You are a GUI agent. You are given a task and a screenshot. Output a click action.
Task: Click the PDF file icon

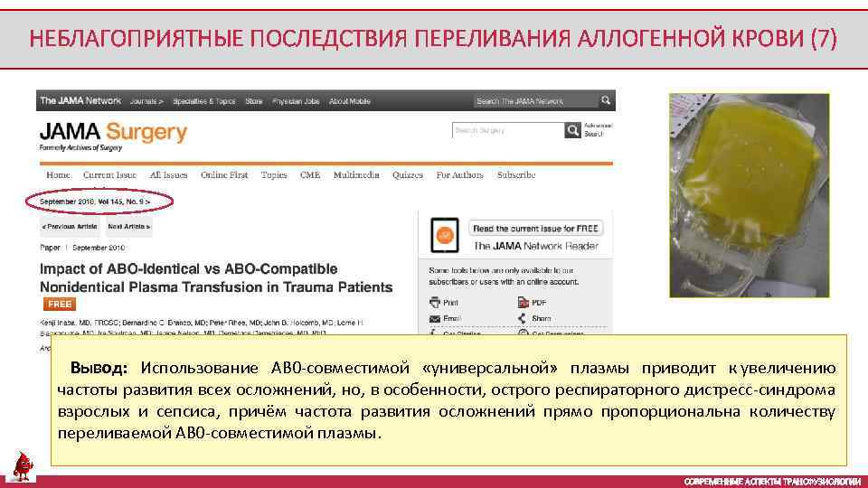(524, 302)
